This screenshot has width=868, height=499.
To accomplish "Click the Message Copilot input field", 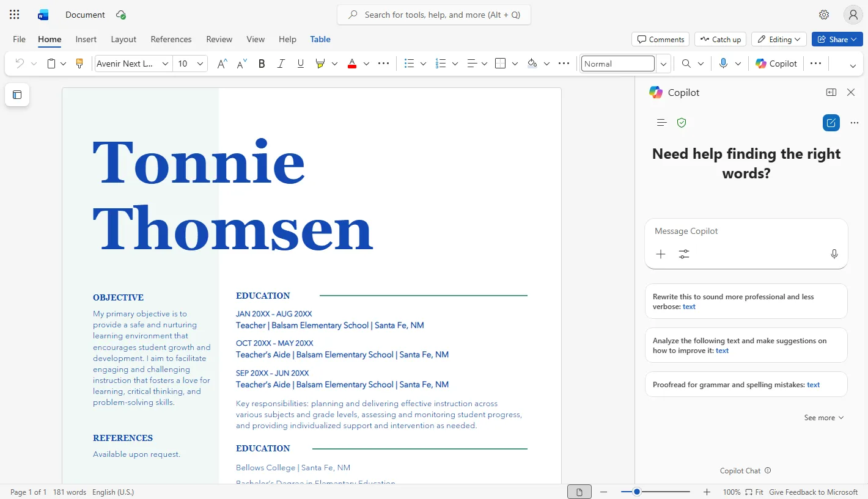I will click(x=746, y=231).
